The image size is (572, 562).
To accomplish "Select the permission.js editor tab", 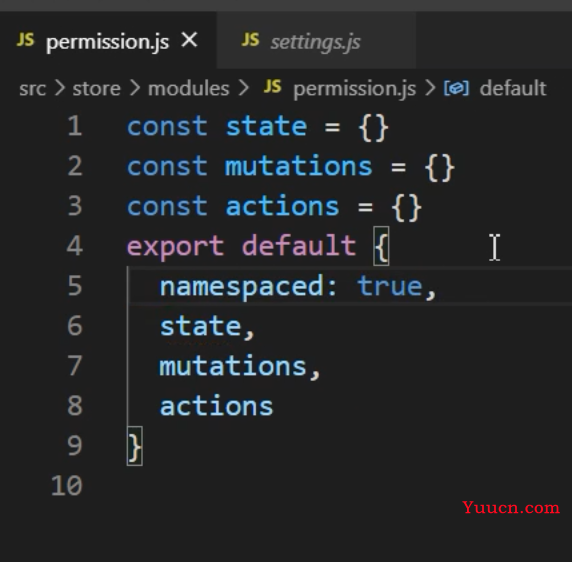I will click(108, 40).
